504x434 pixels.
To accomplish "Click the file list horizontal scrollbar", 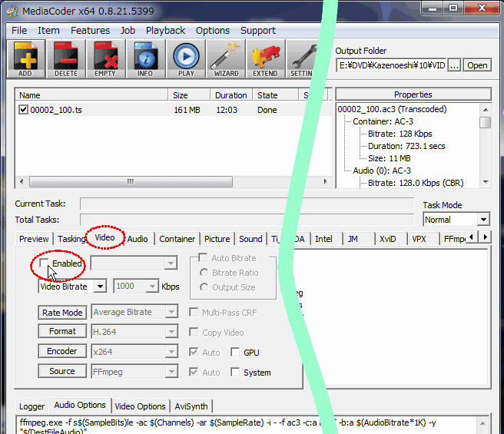I will [x=131, y=182].
